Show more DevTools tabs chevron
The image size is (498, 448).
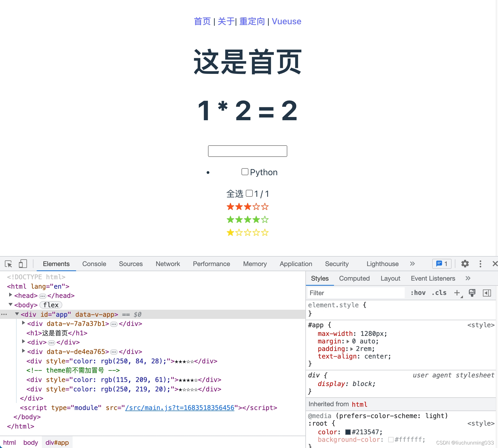412,264
